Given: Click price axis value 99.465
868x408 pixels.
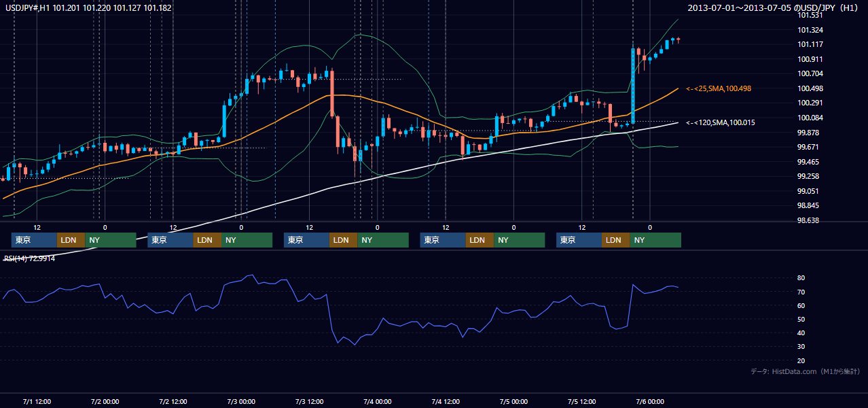Looking at the screenshot, I should click(808, 162).
